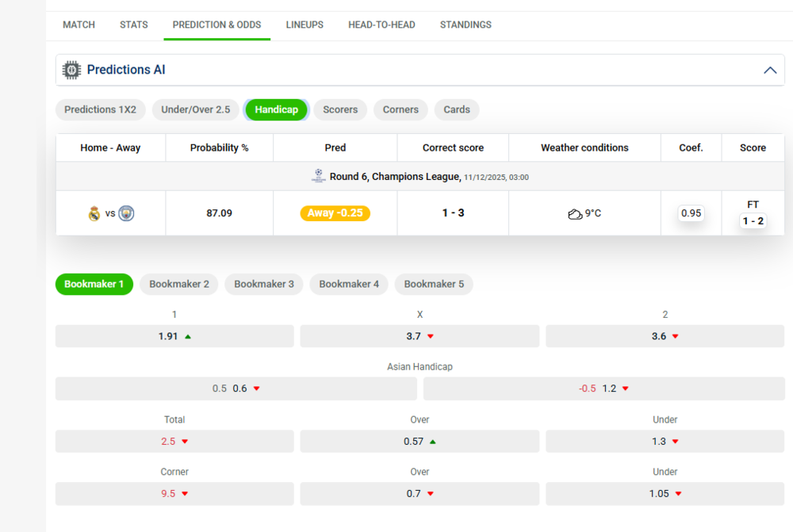793x532 pixels.
Task: Click the green up arrow beside 0.57
Action: coord(432,442)
